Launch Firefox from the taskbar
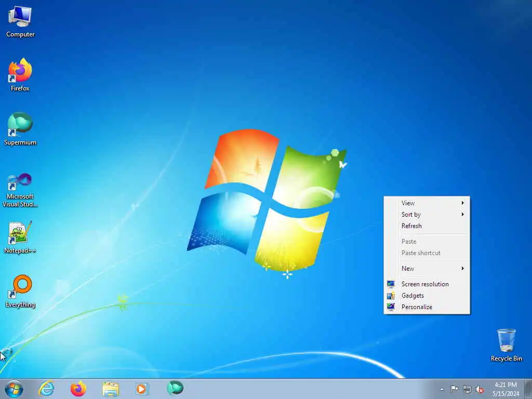The width and height of the screenshot is (532, 399). [x=78, y=389]
